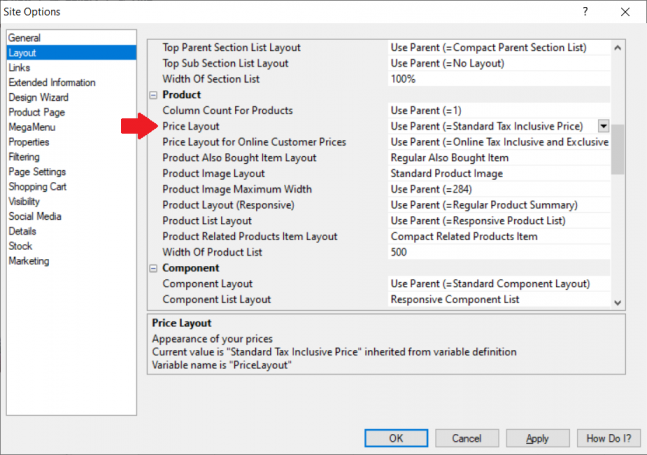Image resolution: width=647 pixels, height=455 pixels.
Task: Select Links in the category list
Action: pyautogui.click(x=20, y=67)
